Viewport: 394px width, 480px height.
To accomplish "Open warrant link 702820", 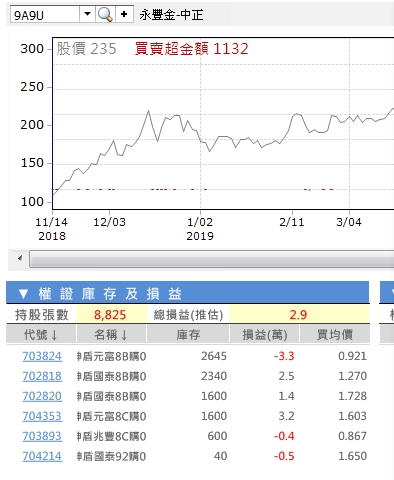I will (x=42, y=396).
